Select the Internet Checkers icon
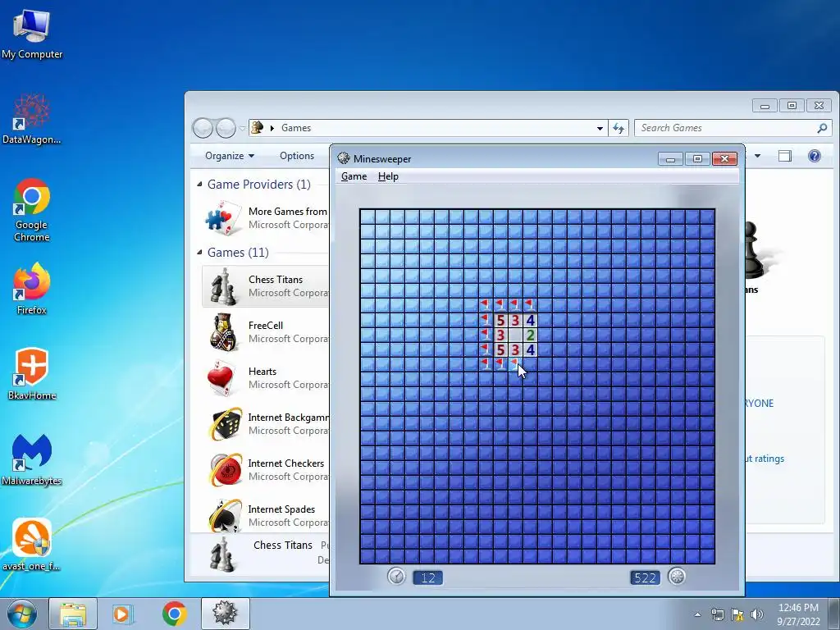Image resolution: width=840 pixels, height=630 pixels. point(225,470)
